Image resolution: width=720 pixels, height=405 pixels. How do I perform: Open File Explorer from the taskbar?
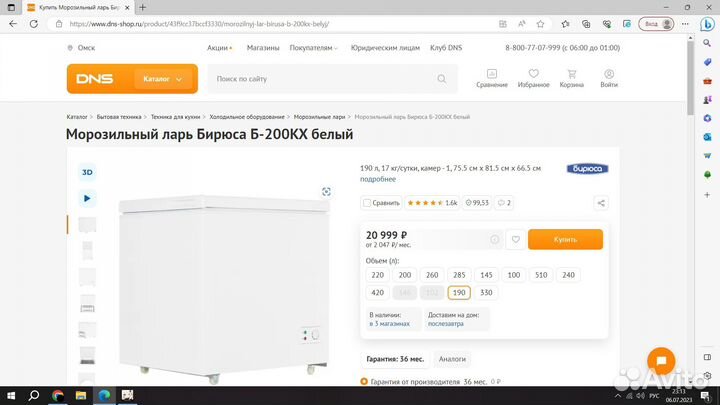81,395
